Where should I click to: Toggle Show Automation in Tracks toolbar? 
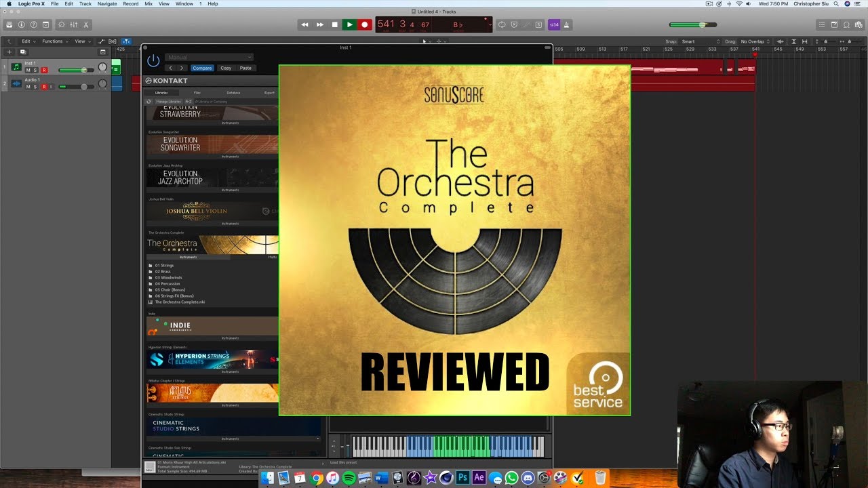point(102,41)
